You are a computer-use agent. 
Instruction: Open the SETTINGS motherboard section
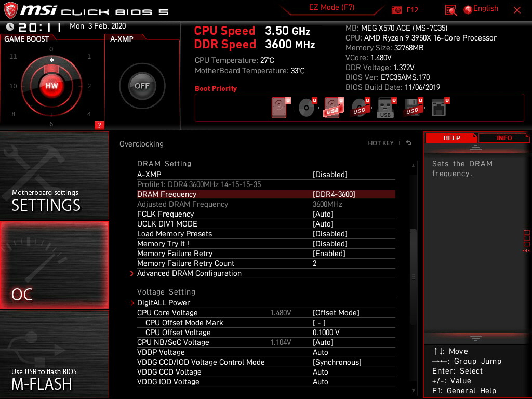54,176
